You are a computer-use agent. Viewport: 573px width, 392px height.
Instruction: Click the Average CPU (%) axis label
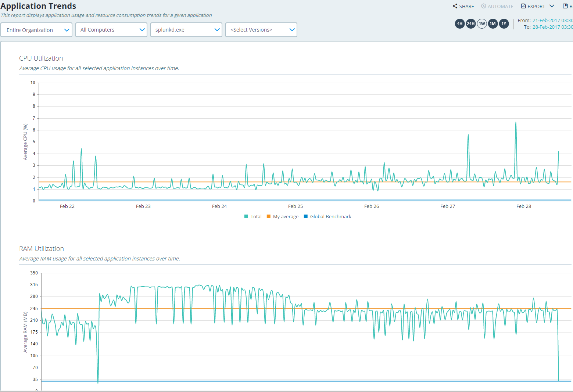[25, 142]
